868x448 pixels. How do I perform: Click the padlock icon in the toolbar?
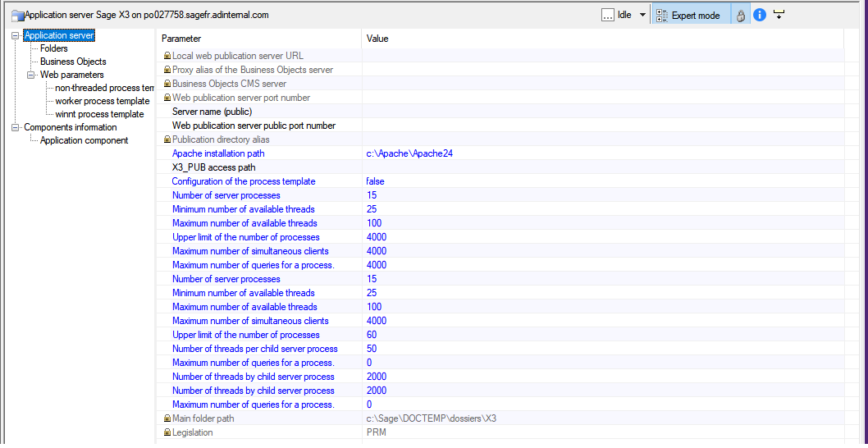tap(740, 16)
